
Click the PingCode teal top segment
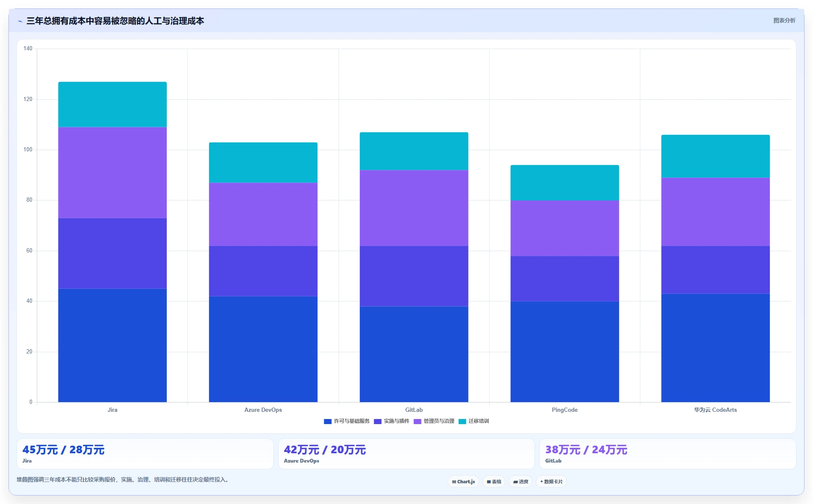[565, 183]
